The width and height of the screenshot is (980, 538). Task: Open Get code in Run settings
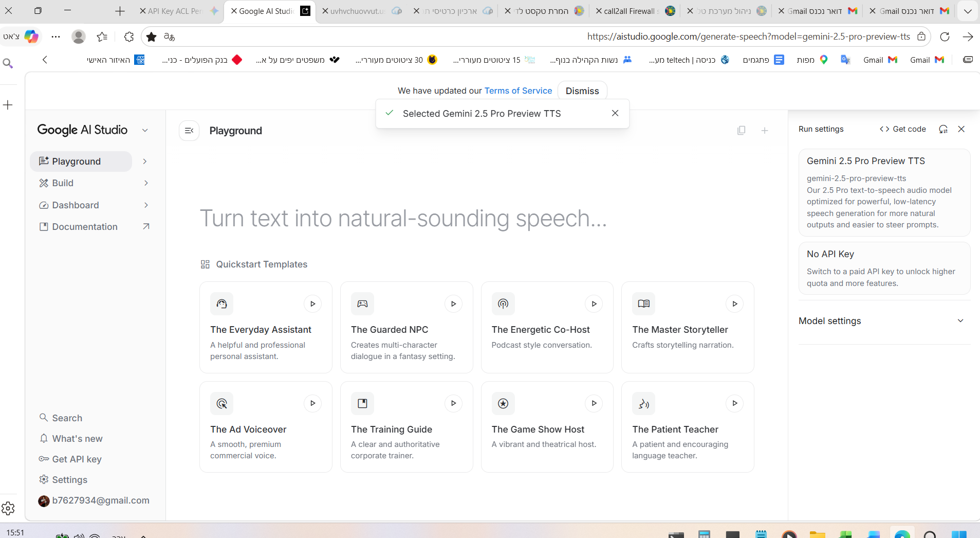coord(903,129)
